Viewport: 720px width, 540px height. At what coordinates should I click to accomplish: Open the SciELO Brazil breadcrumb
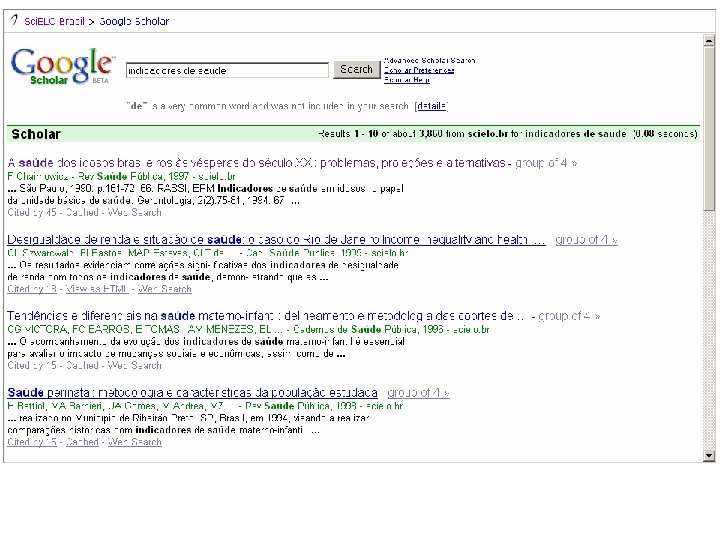tap(54, 21)
